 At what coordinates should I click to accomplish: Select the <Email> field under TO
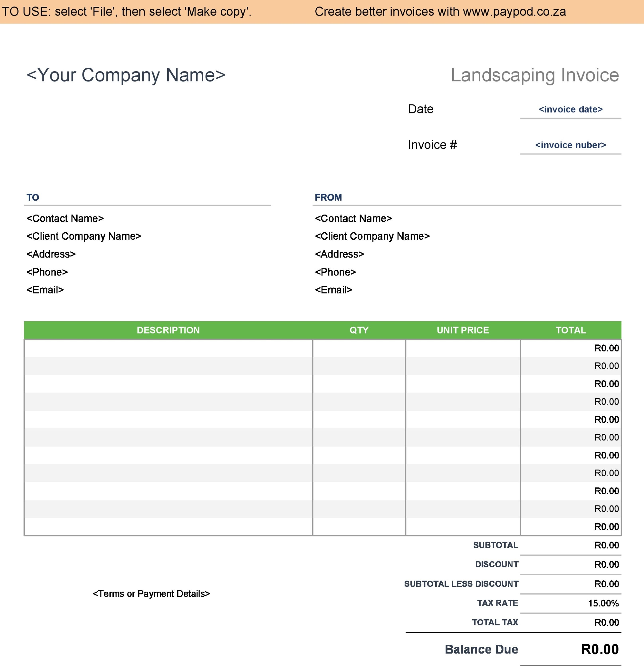click(x=45, y=290)
